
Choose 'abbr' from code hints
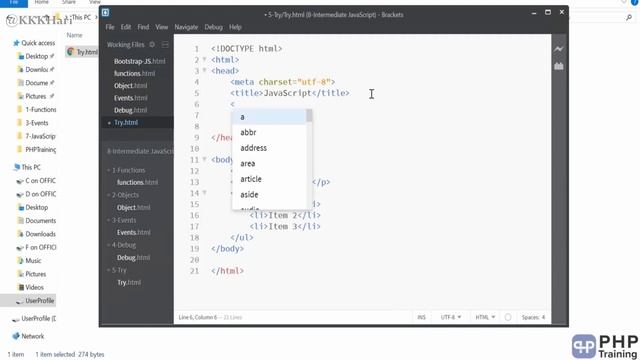click(x=269, y=132)
